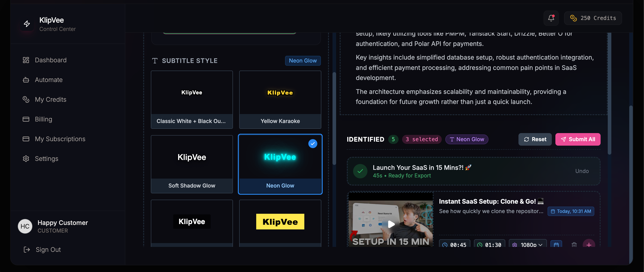The height and width of the screenshot is (272, 644).
Task: Click the Submit All button
Action: point(578,139)
